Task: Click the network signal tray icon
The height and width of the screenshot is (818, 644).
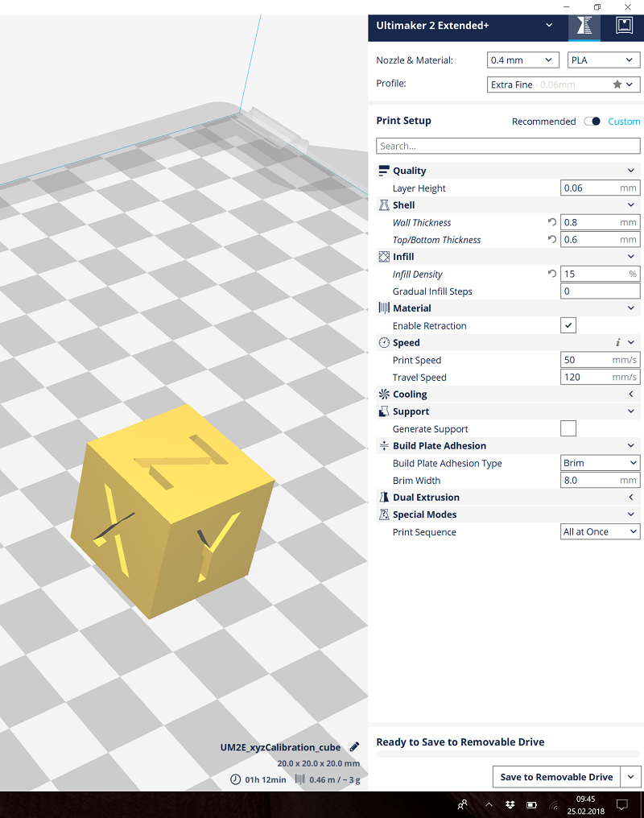Action: click(553, 805)
